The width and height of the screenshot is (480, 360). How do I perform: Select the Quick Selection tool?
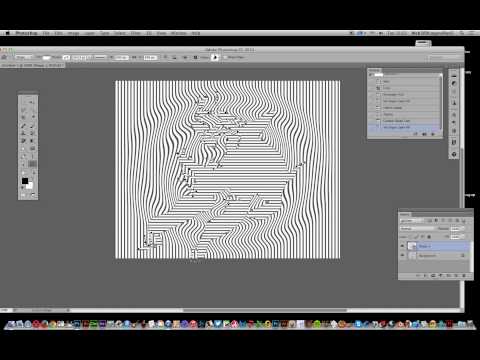32,110
